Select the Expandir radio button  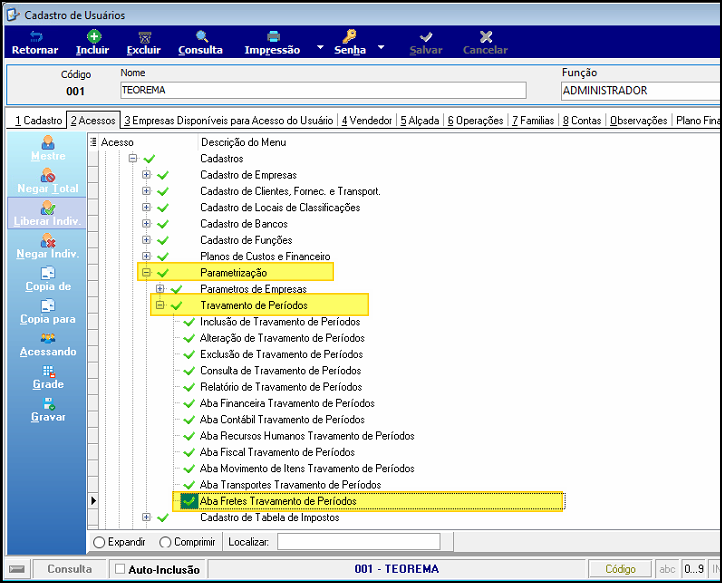99,542
